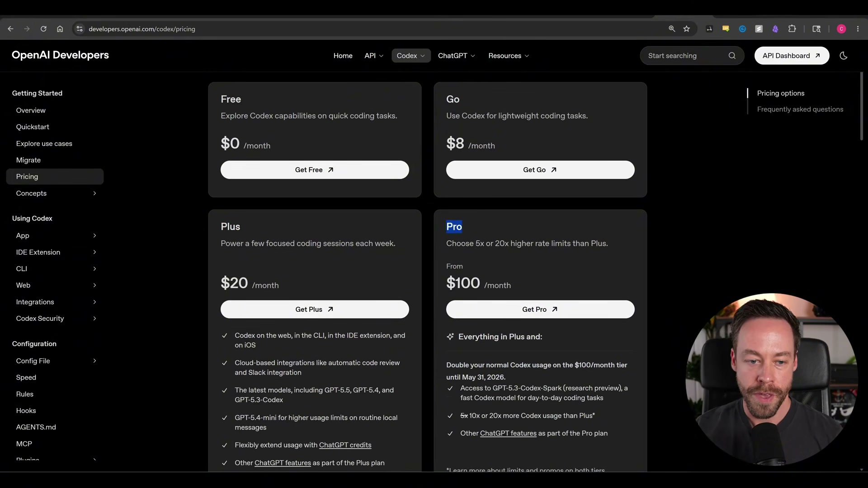
Task: Open Migrate in the sidebar
Action: [28, 160]
